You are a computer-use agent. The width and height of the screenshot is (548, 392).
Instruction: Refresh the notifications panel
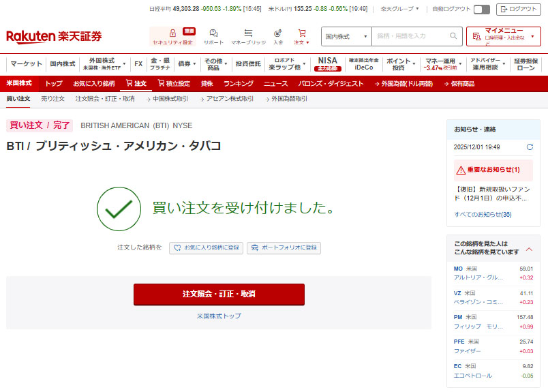[x=530, y=147]
